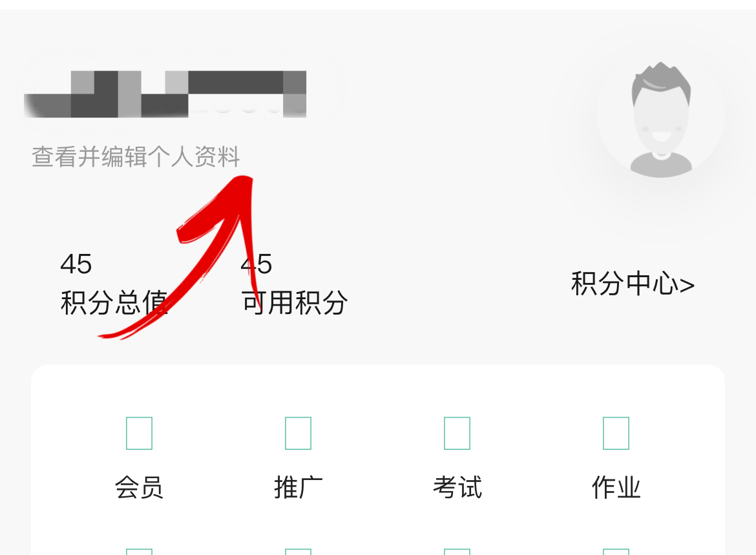
Task: Tap the icon above 推广
Action: [x=298, y=433]
